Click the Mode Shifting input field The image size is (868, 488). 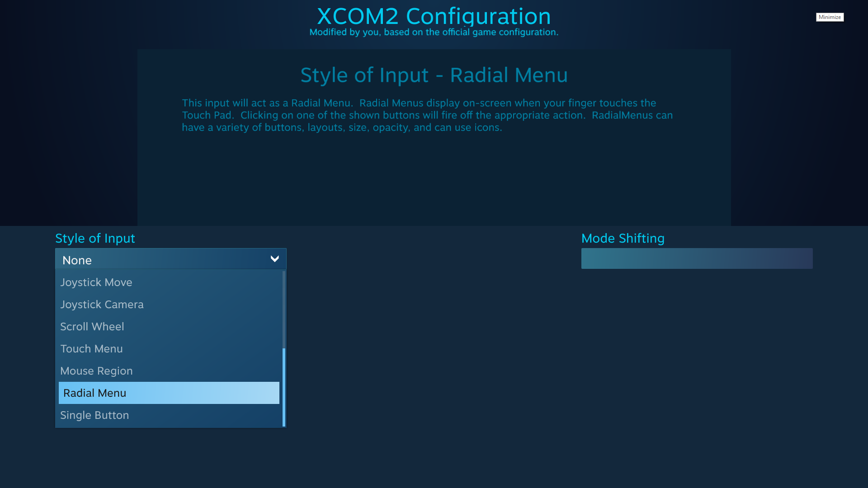coord(696,258)
